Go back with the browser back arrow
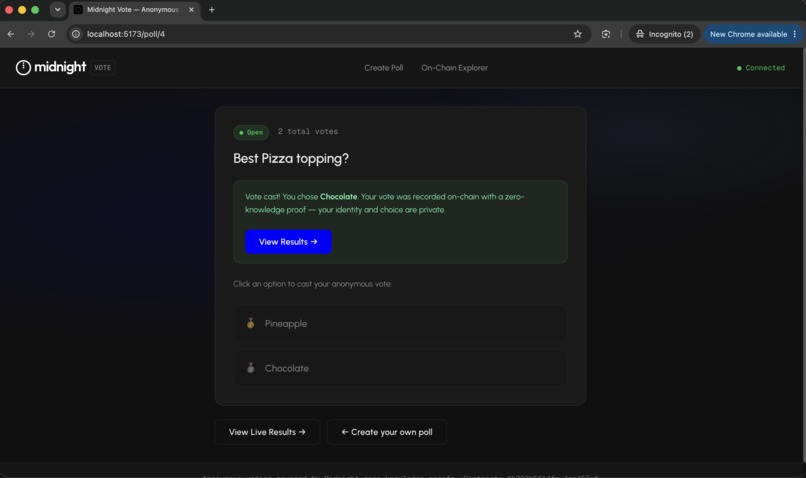The height and width of the screenshot is (478, 806). pos(11,34)
